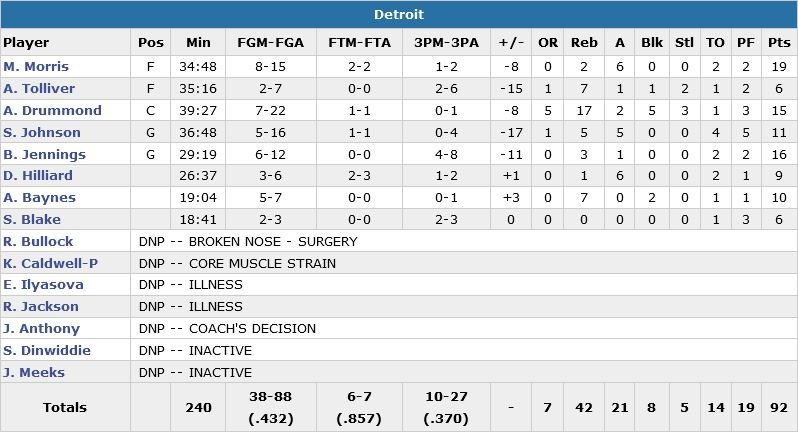
Task: Select the Min column header
Action: point(198,43)
